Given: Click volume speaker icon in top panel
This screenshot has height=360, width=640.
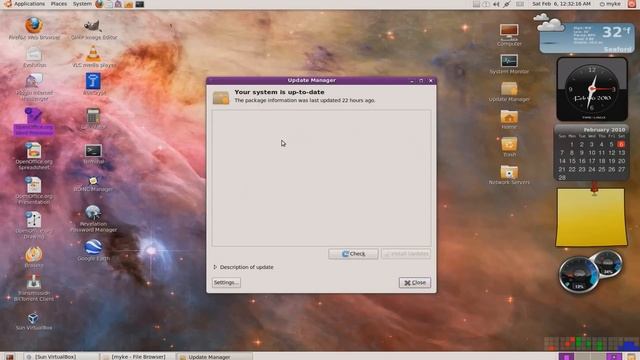Looking at the screenshot, I should (496, 4).
